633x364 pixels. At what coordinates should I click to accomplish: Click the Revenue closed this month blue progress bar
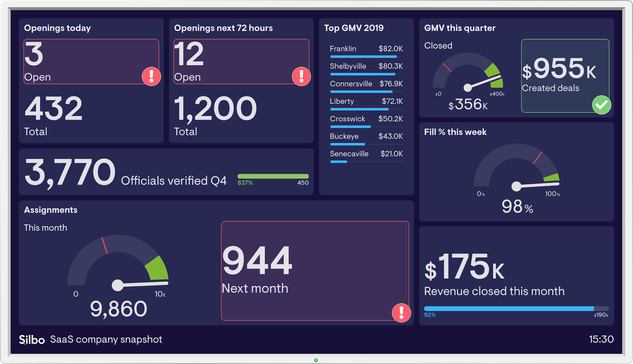(x=516, y=309)
